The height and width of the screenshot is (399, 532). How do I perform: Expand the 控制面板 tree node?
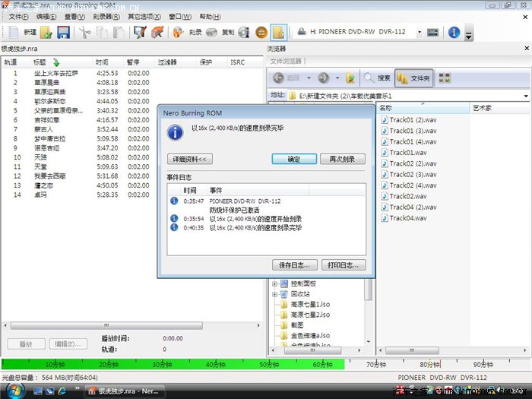[274, 283]
